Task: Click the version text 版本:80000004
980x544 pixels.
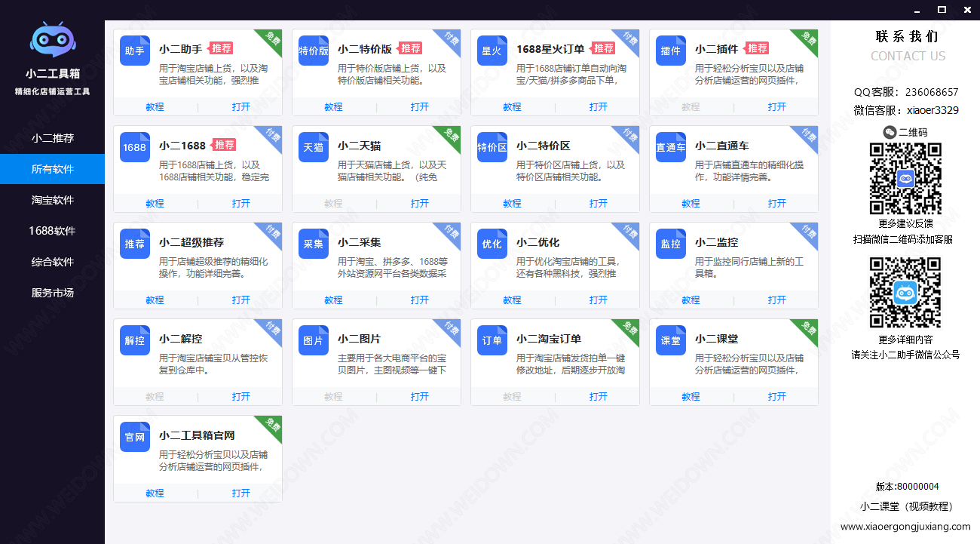Action: [907, 487]
